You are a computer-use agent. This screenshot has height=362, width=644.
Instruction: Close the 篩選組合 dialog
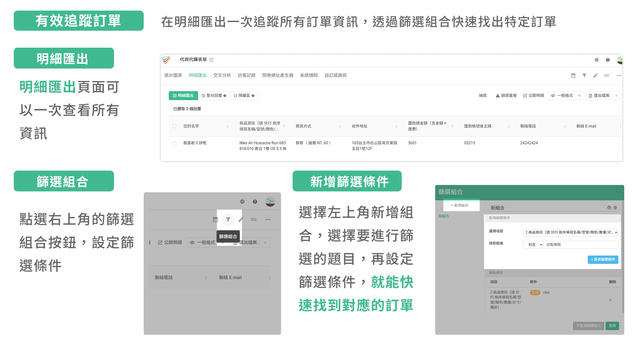coord(617,192)
